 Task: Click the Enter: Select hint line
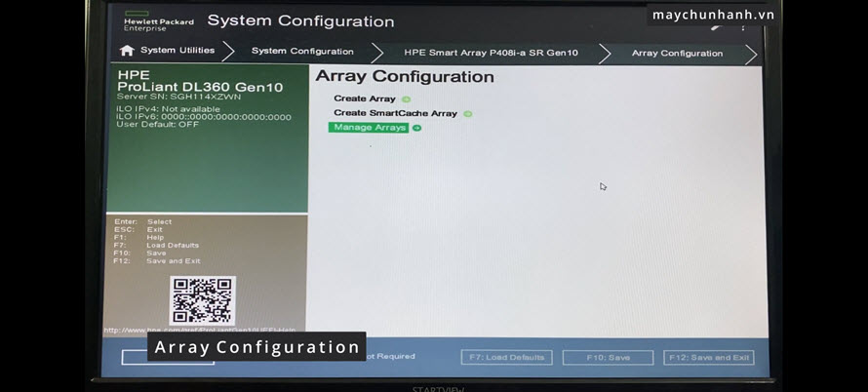coord(142,222)
